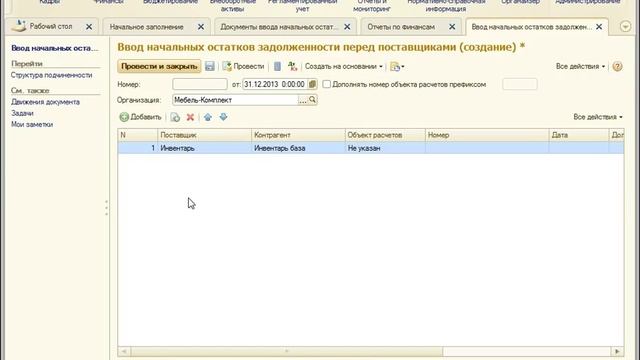This screenshot has height=360, width=640.
Task: Switch to Рабочий стол tab
Action: 51,27
